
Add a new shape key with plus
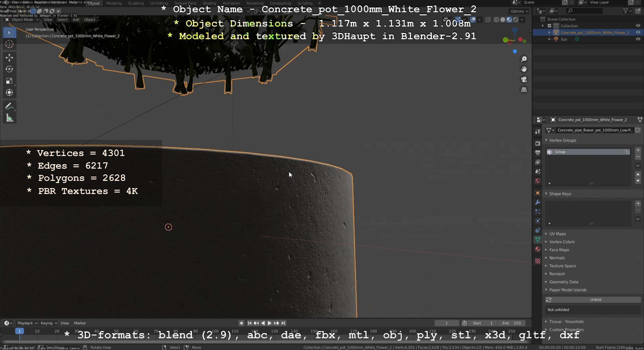click(638, 203)
